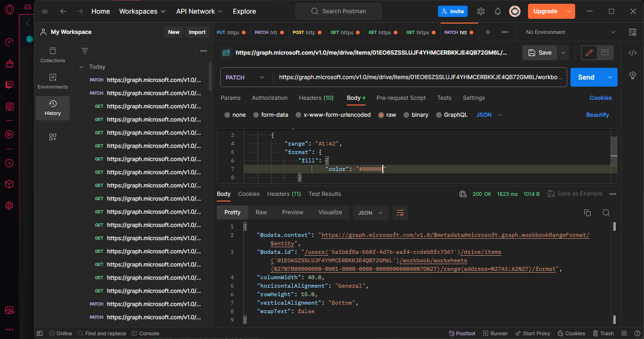Open Collections in the sidebar
The image size is (644, 339).
point(53,55)
